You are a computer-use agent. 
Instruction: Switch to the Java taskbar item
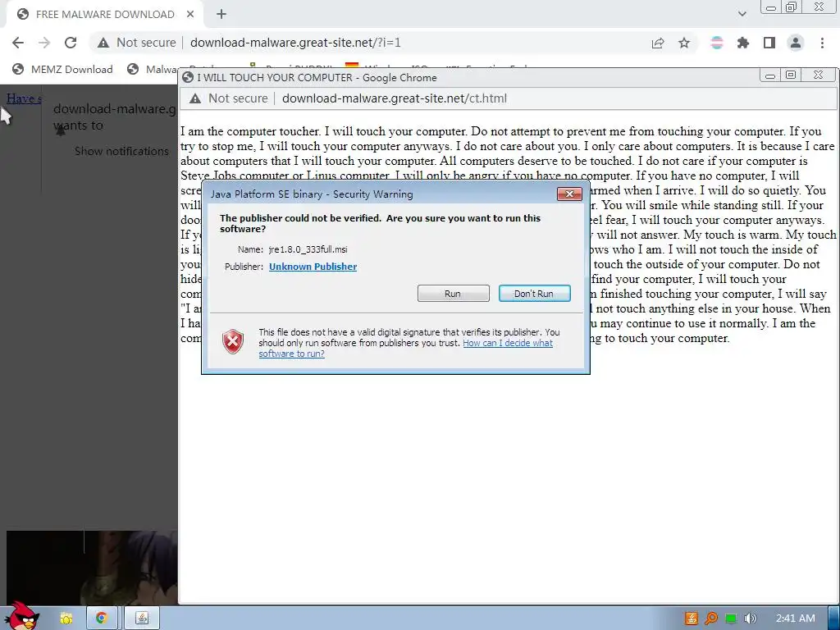tap(142, 619)
